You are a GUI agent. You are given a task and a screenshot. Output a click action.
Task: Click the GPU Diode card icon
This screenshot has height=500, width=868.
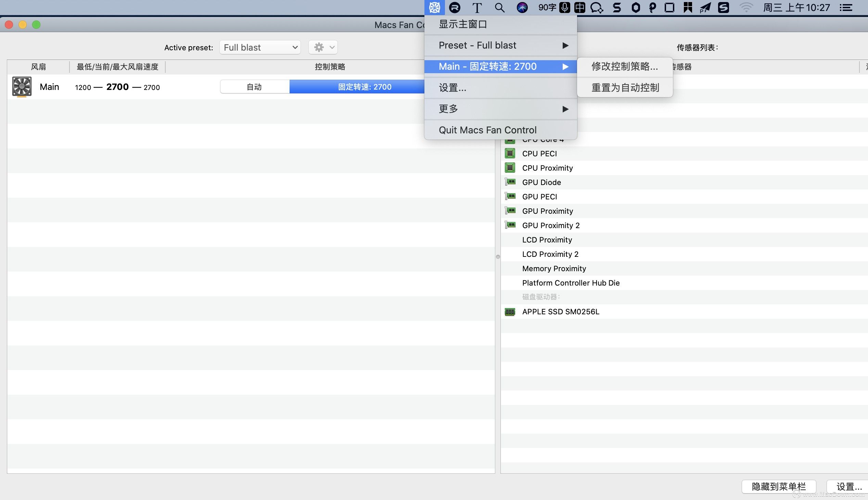510,182
